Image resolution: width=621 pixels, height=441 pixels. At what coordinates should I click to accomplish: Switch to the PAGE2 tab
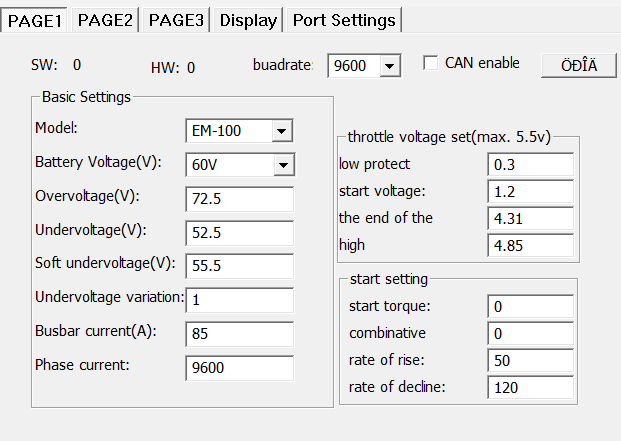106,20
